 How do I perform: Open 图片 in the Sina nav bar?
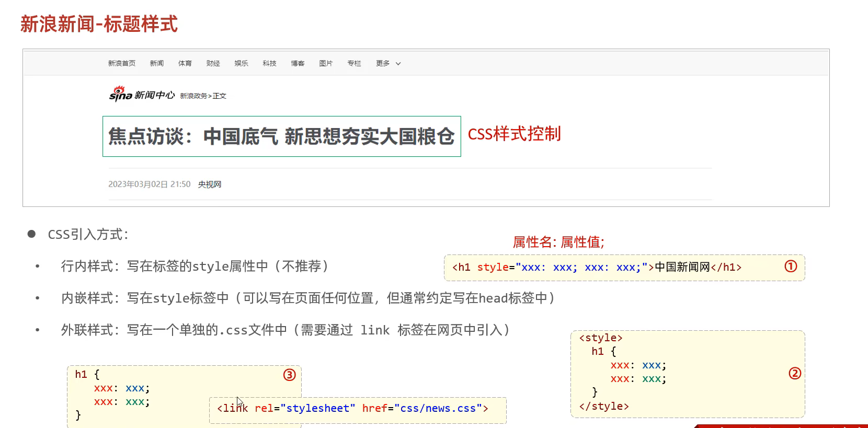point(326,63)
